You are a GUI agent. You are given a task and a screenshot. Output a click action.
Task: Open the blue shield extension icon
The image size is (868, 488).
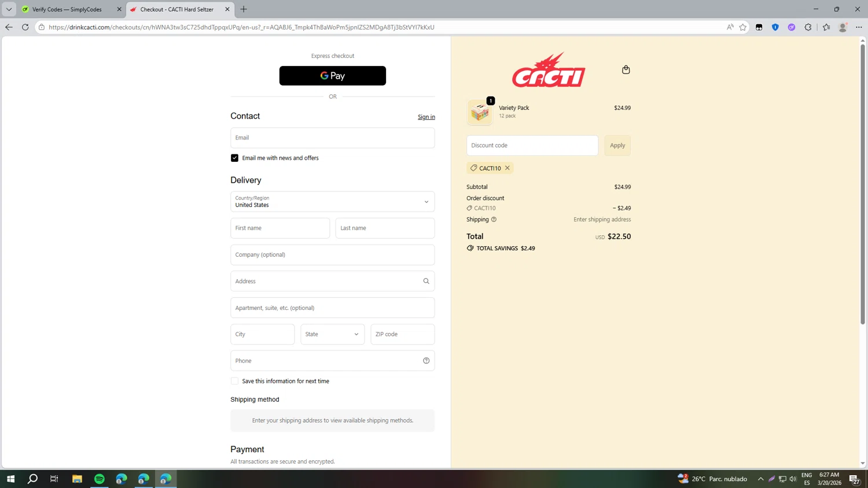775,27
